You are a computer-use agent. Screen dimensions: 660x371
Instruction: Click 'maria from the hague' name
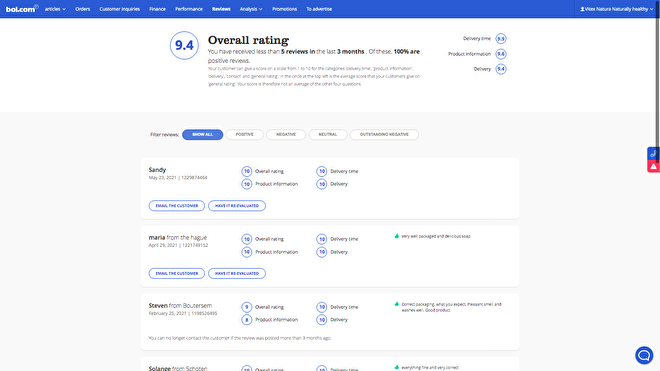click(178, 238)
